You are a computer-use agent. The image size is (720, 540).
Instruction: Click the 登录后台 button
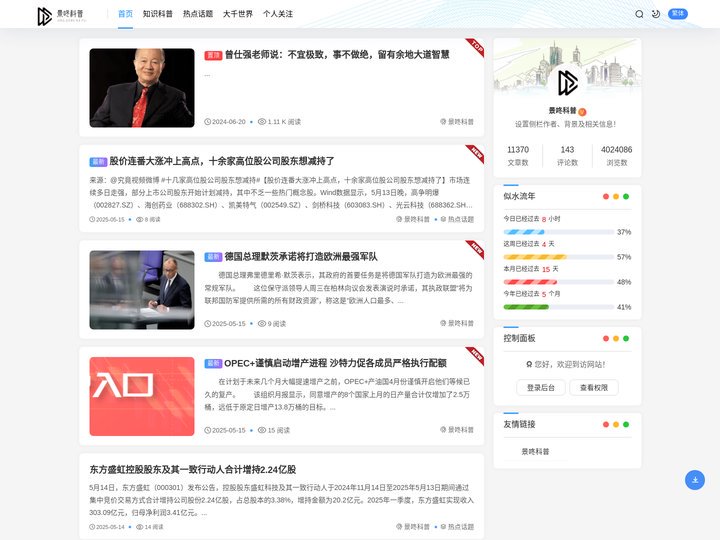pos(541,388)
